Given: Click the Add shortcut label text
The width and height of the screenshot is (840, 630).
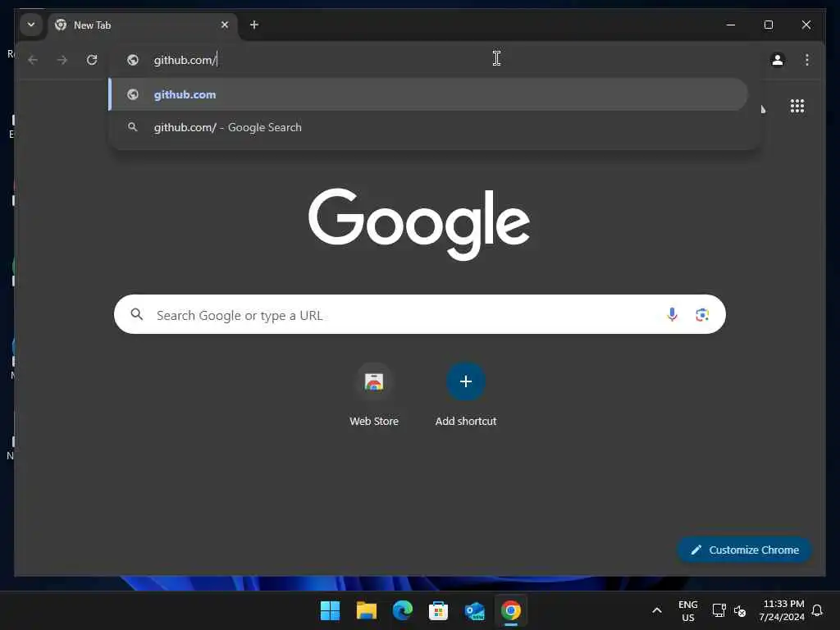Looking at the screenshot, I should [x=466, y=421].
